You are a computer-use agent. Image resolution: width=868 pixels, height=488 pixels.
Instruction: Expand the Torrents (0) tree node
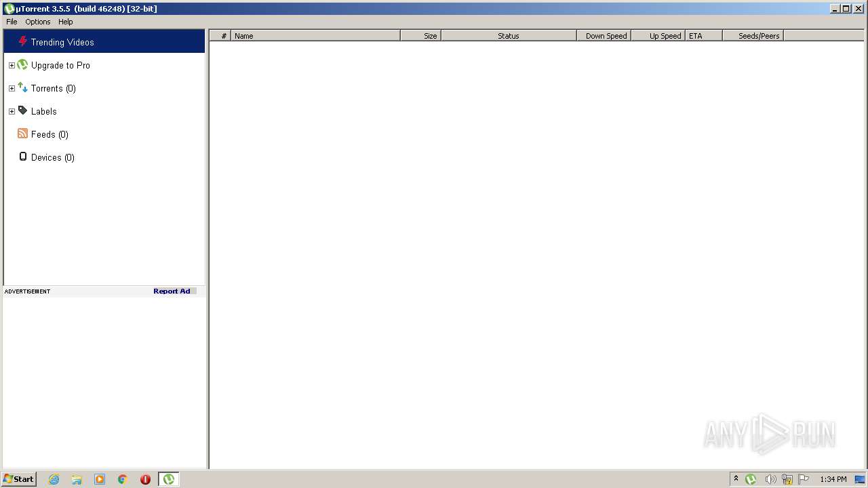coord(12,89)
